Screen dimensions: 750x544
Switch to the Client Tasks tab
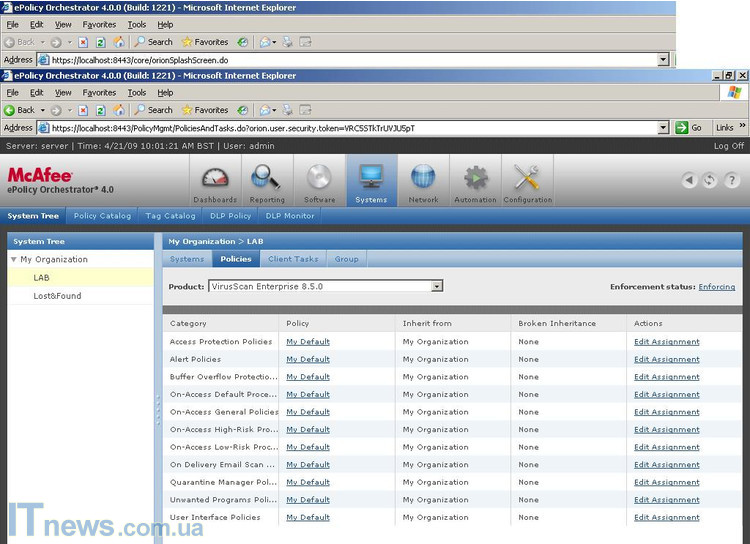tap(293, 259)
